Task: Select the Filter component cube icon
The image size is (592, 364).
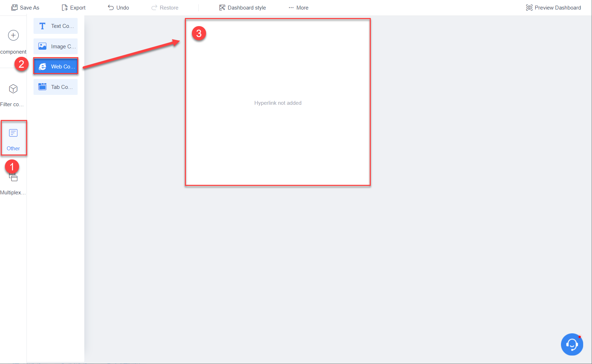Action: (x=13, y=89)
